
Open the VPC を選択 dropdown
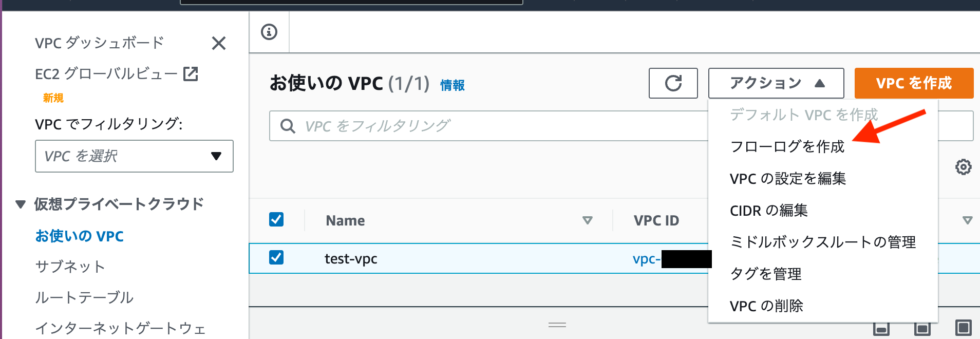click(134, 156)
